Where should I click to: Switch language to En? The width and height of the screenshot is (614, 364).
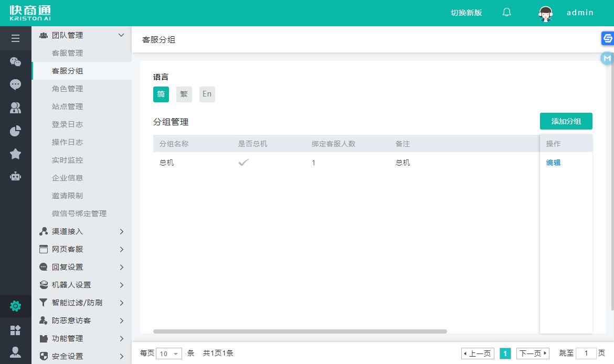click(x=207, y=94)
